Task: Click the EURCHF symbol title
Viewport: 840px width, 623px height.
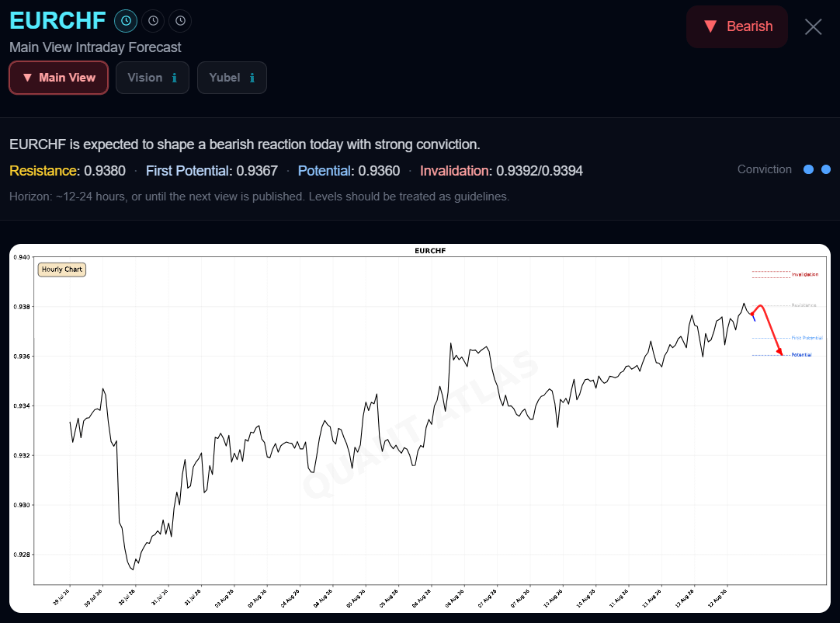Action: [57, 21]
